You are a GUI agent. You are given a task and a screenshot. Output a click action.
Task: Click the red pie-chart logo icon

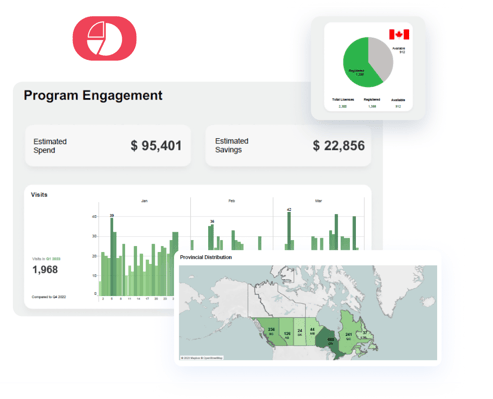pyautogui.click(x=105, y=38)
